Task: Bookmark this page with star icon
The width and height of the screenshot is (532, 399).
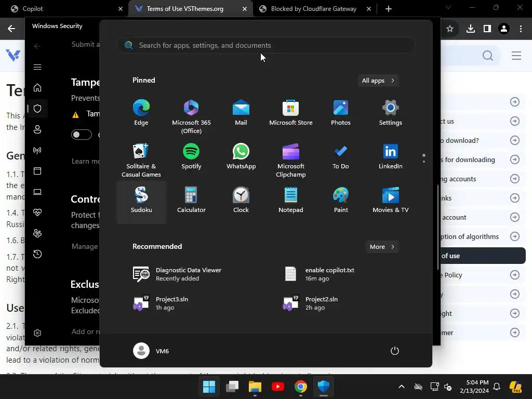Action: pos(450,29)
